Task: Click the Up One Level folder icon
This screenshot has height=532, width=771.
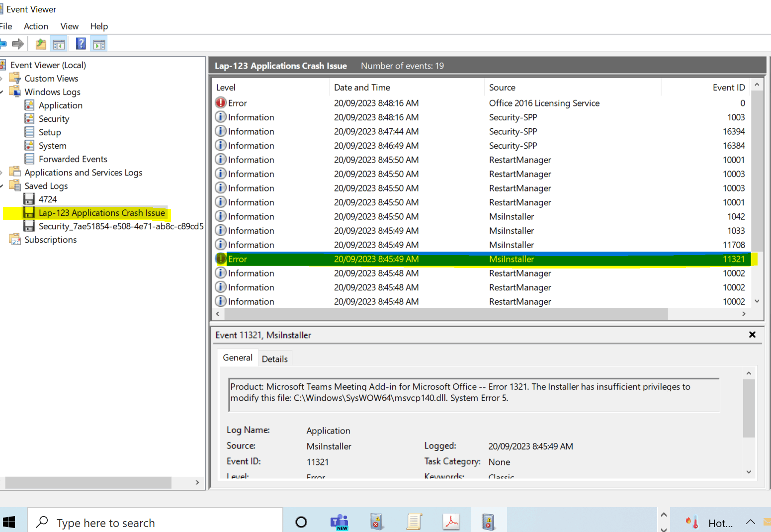Action: tap(41, 44)
